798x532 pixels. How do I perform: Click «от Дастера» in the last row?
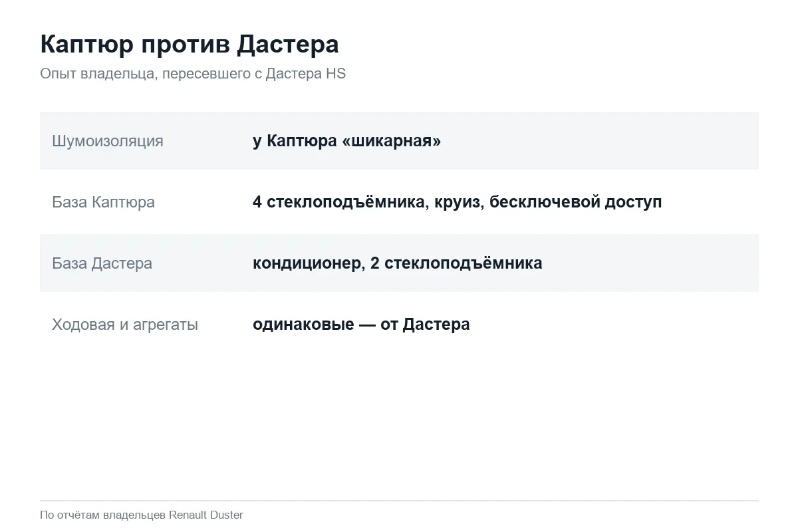tap(426, 325)
